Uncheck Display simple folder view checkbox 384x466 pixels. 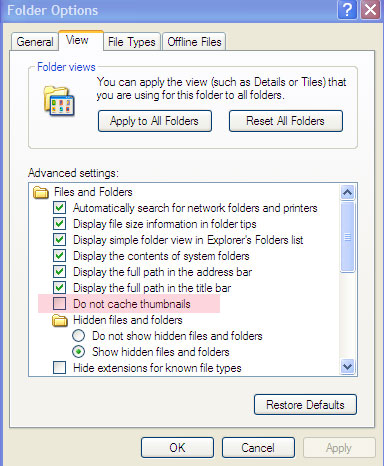pyautogui.click(x=60, y=240)
